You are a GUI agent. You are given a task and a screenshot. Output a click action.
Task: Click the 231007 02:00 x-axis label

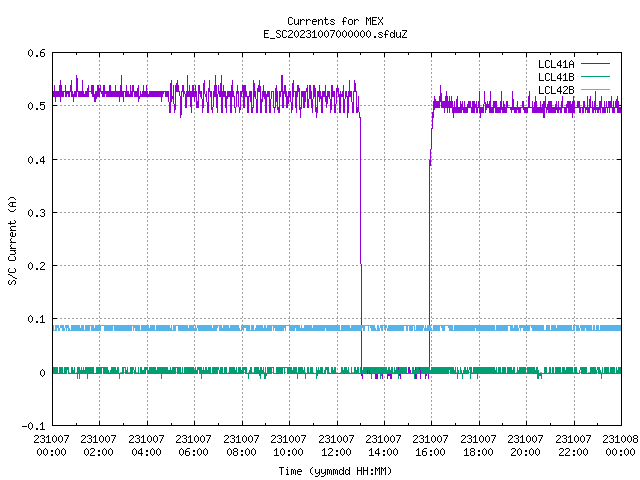pyautogui.click(x=98, y=445)
